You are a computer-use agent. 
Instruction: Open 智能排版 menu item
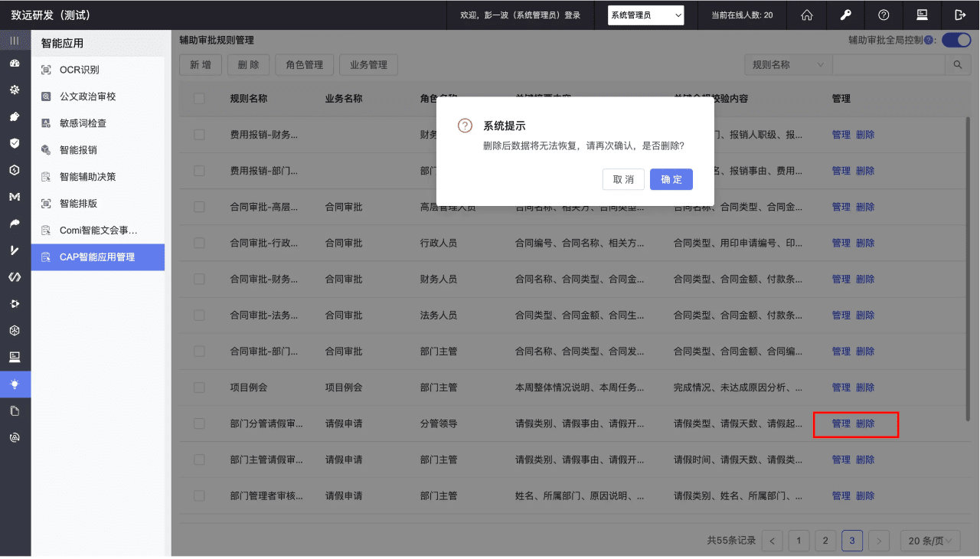(x=98, y=204)
